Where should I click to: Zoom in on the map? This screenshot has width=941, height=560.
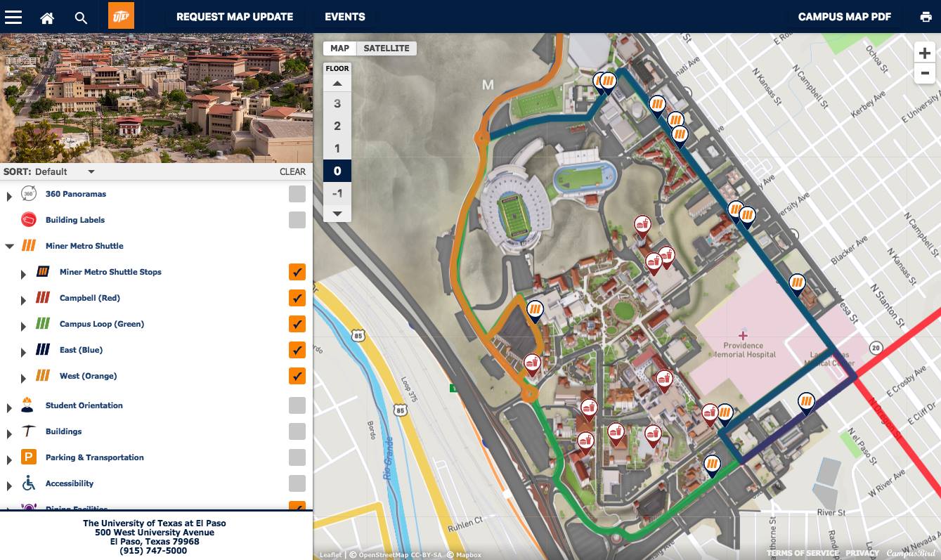pyautogui.click(x=924, y=53)
